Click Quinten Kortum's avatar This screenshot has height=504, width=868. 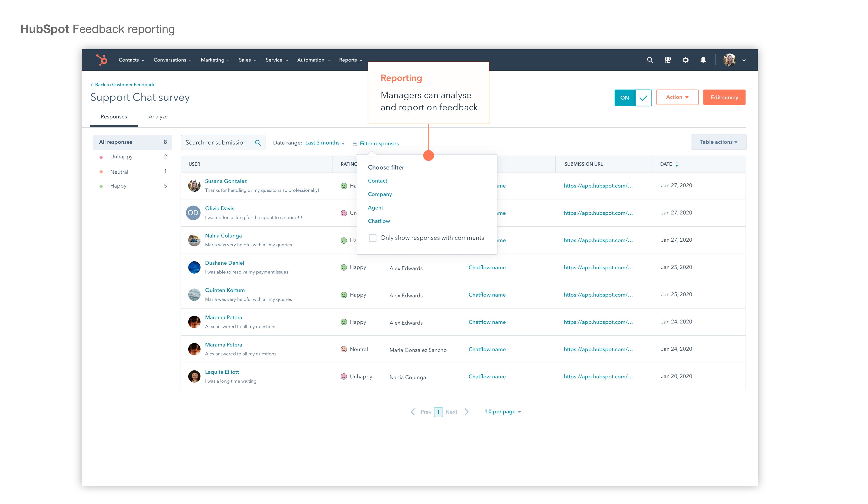click(194, 294)
